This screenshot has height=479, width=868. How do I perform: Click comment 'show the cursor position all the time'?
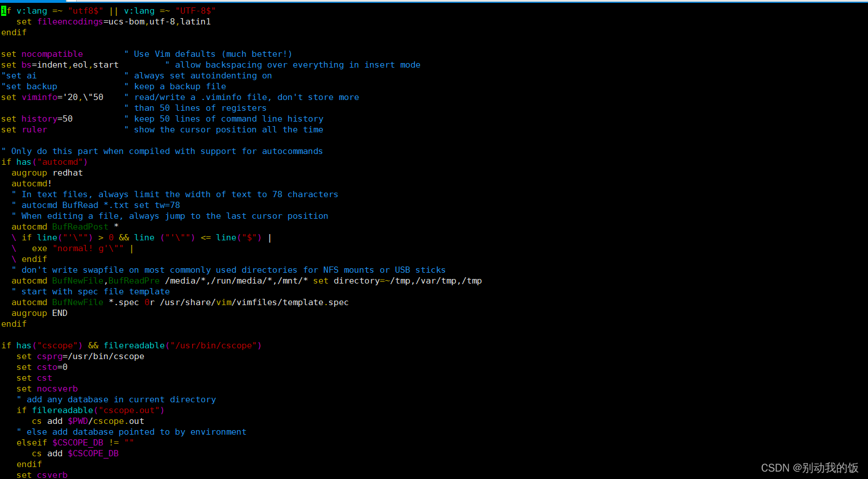pyautogui.click(x=223, y=130)
